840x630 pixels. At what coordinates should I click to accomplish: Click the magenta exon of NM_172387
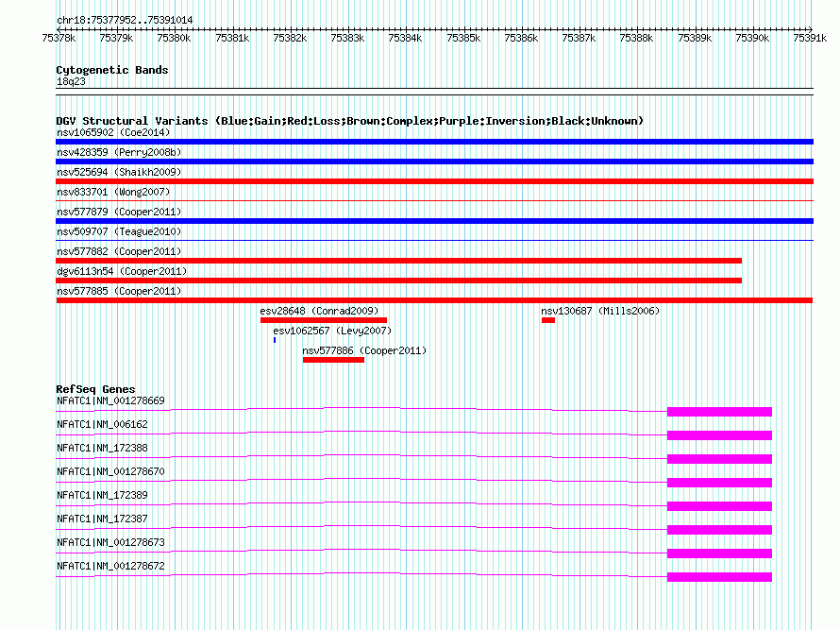(719, 530)
